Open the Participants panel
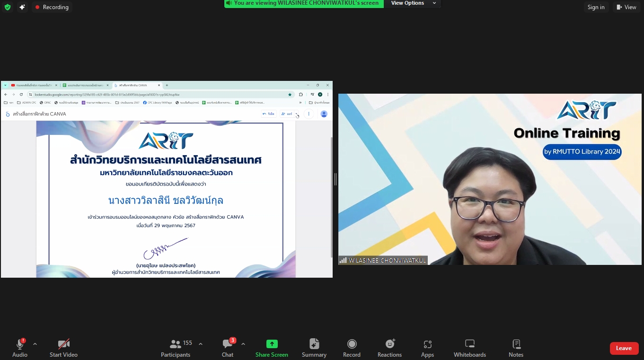Viewport: 644px width, 360px height. (x=176, y=348)
